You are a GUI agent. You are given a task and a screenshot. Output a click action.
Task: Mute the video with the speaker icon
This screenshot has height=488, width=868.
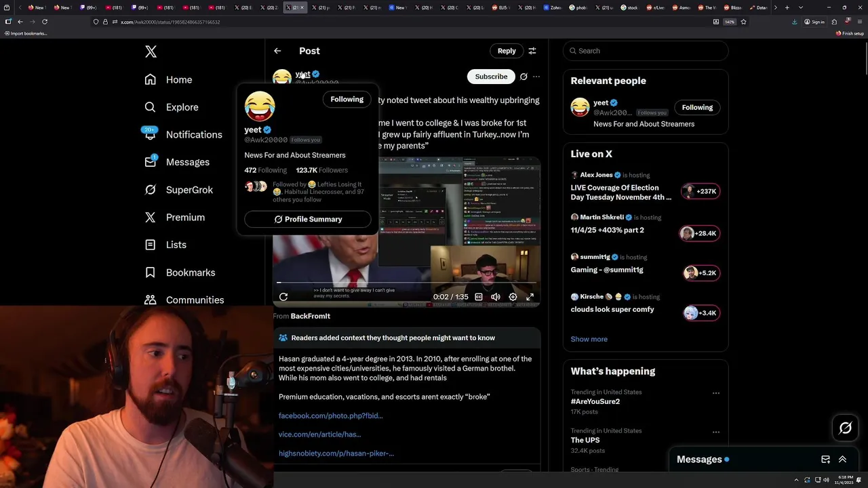point(496,297)
